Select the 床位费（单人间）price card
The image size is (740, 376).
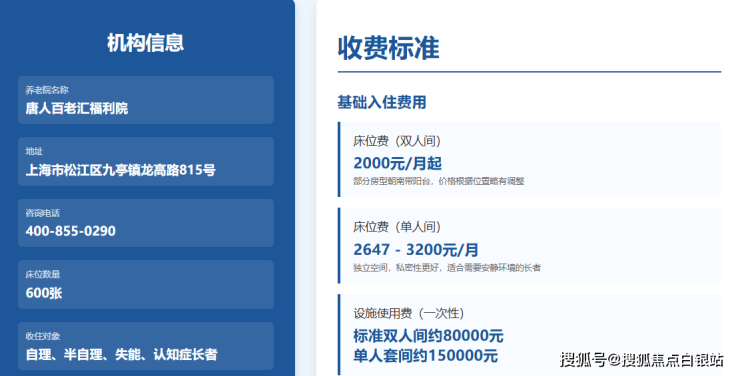530,245
